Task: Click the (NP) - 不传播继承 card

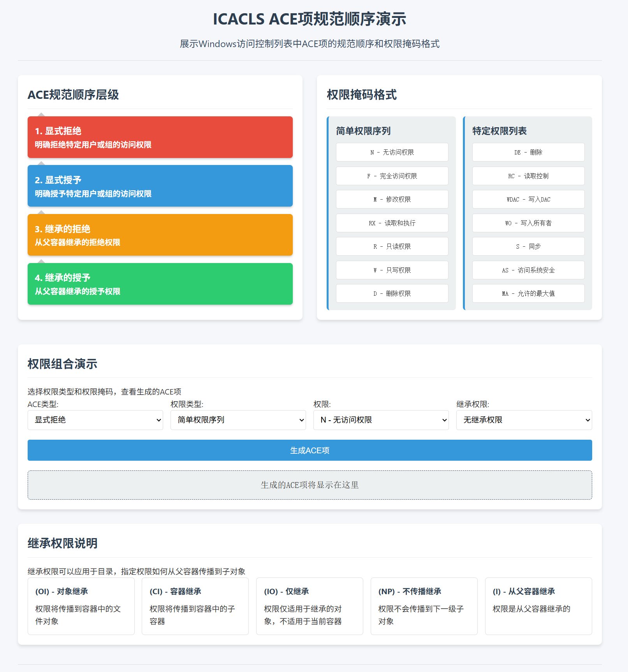Action: 424,606
